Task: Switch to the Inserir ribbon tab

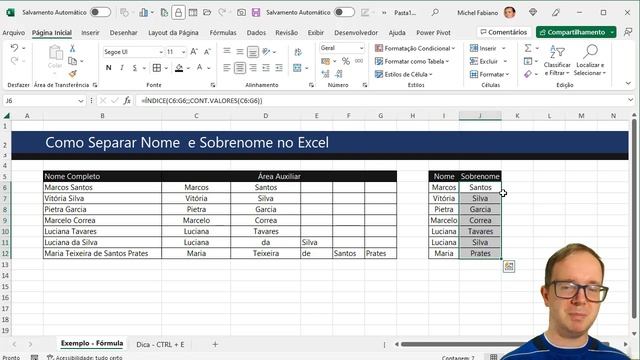Action: click(x=90, y=33)
